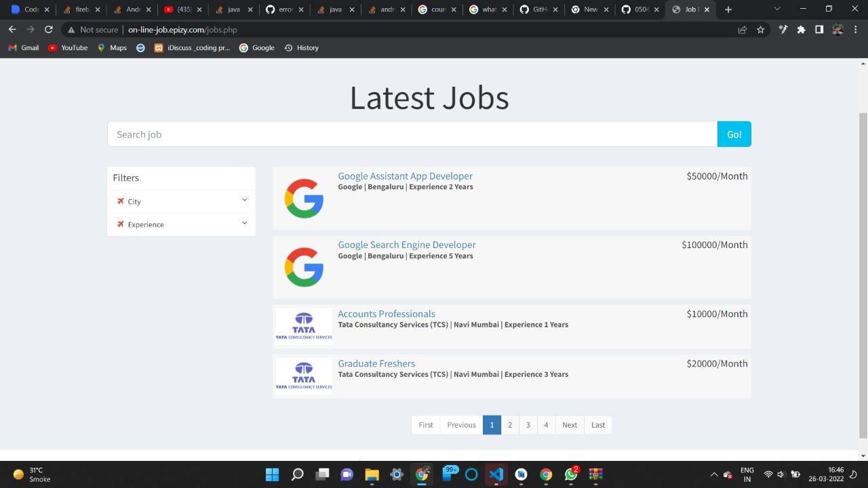Open the Maps bookmark
Viewport: 868px width, 488px height.
pyautogui.click(x=112, y=48)
